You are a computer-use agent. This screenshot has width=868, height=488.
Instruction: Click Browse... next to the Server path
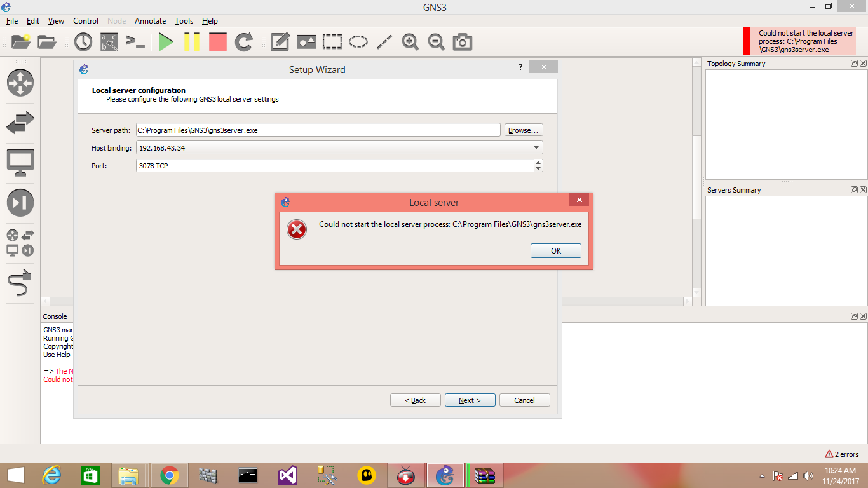tap(524, 130)
